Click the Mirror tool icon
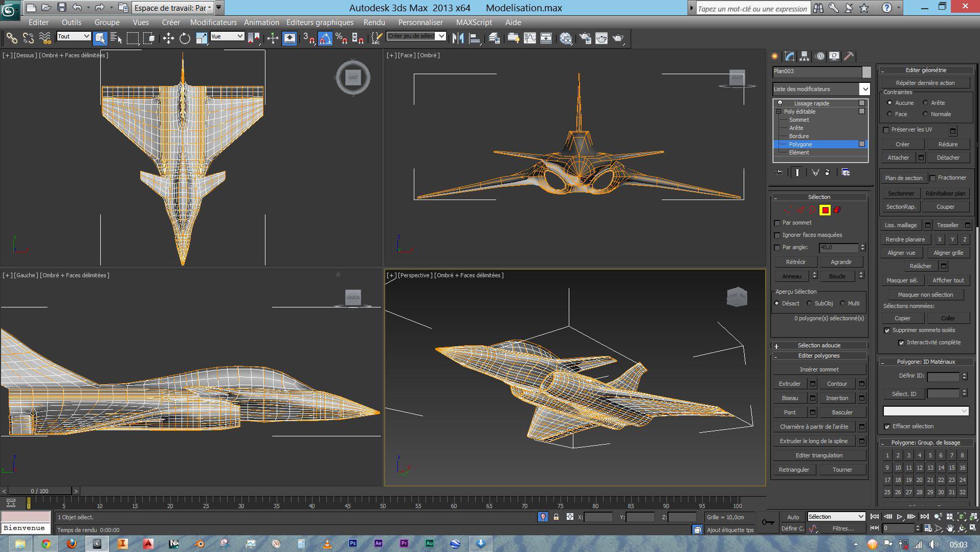 pos(458,38)
